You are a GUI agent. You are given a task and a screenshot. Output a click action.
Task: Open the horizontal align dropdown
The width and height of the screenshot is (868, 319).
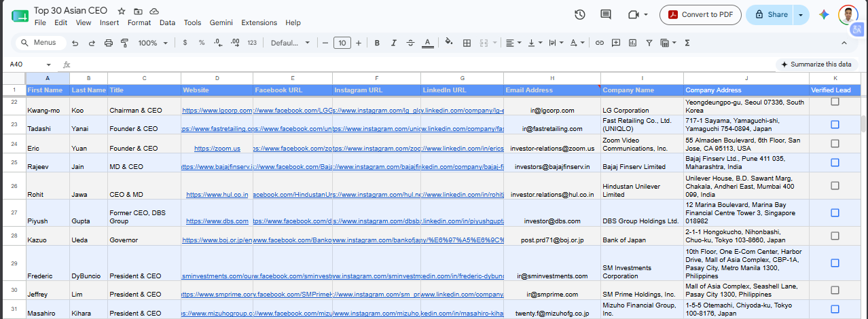point(513,43)
